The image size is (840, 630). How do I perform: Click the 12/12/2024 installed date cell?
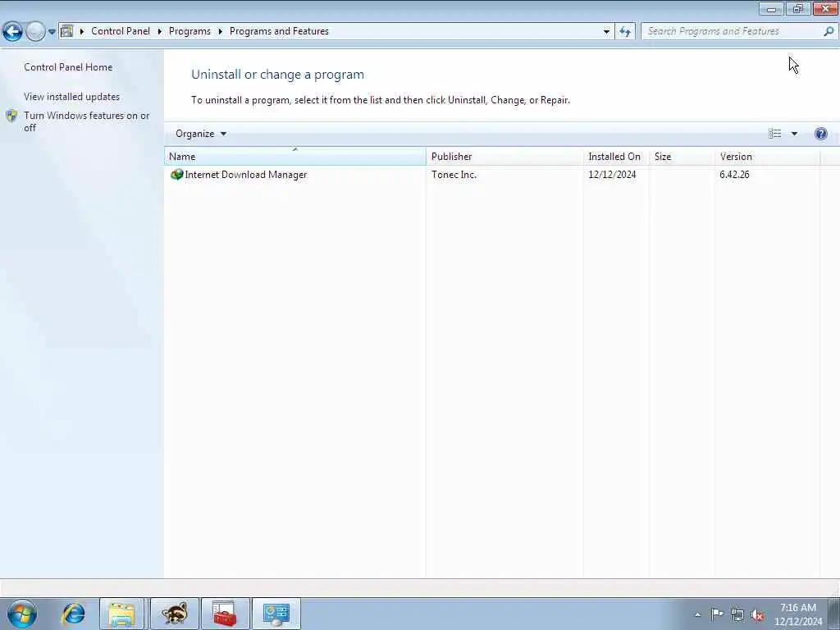612,175
